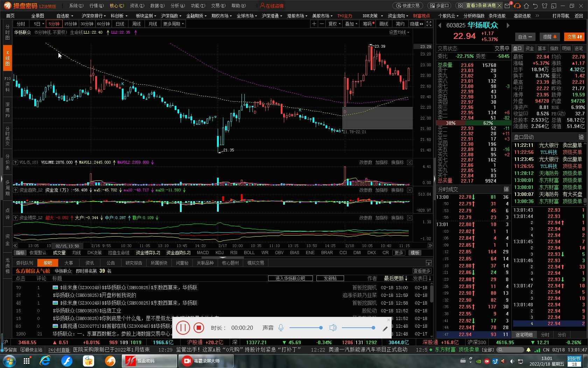Toggle fullscreen chart icon
The height and width of the screenshot is (368, 588).
(x=429, y=24)
